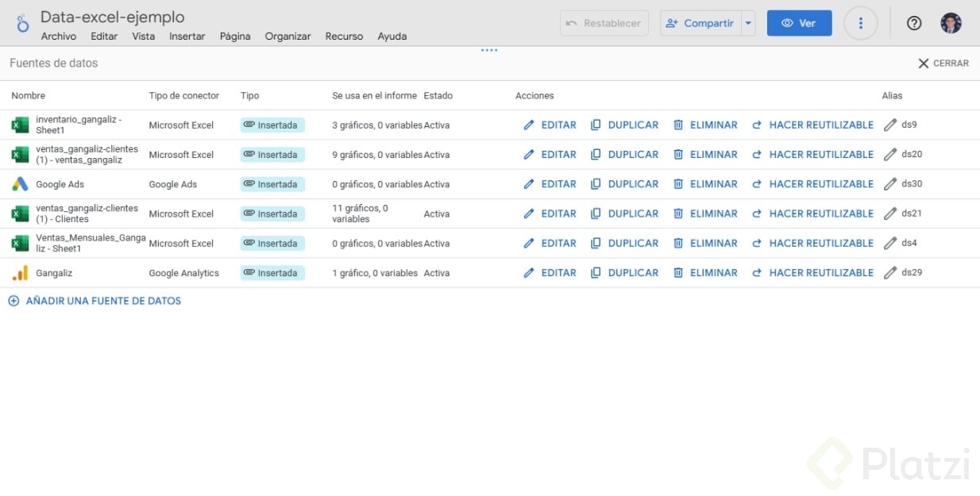Click the Excel icon for Ventas_Mensuales_Gangaliz

pyautogui.click(x=20, y=243)
